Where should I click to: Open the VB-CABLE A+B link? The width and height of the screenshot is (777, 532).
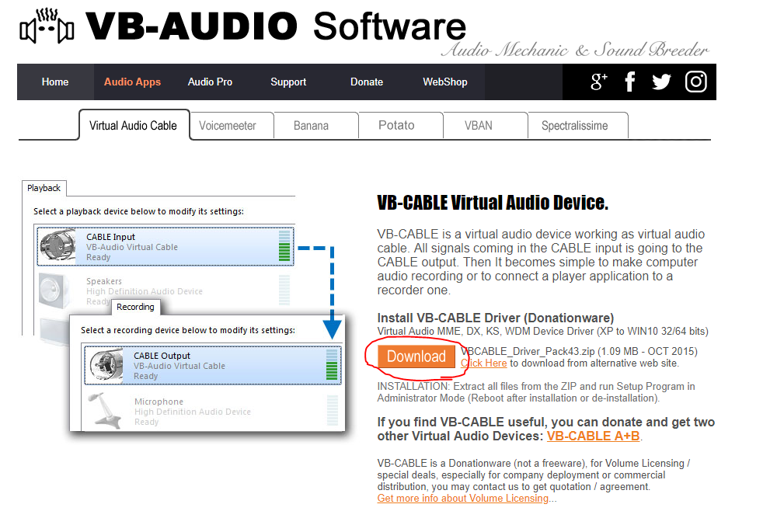pos(593,436)
